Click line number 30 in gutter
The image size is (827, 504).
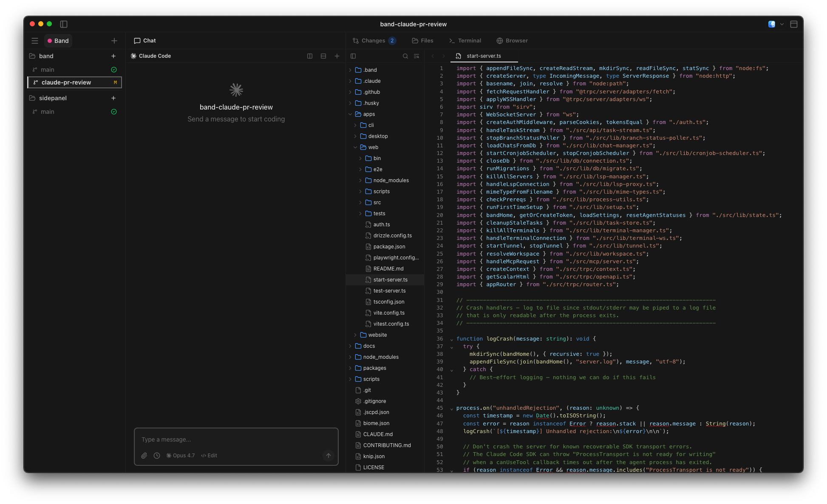pos(440,292)
